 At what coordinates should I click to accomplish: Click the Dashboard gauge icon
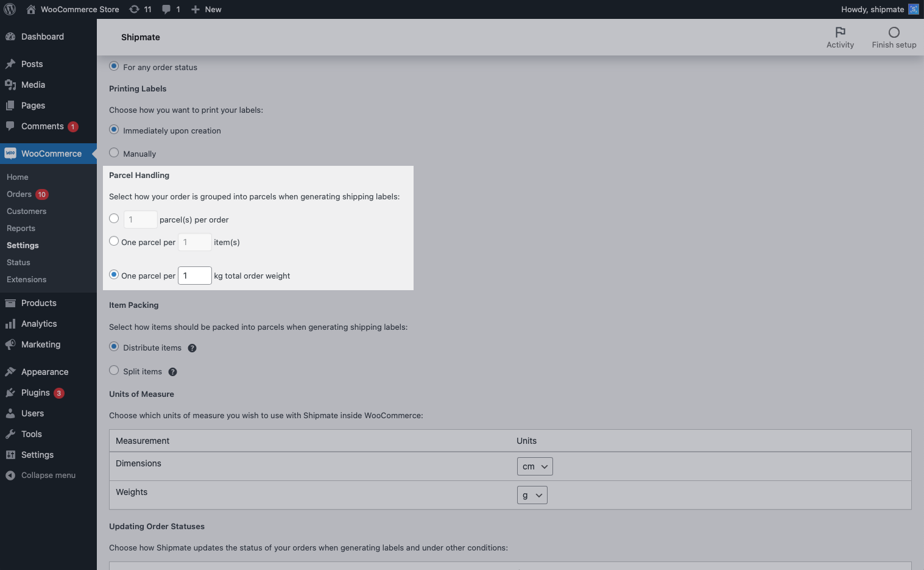[10, 37]
